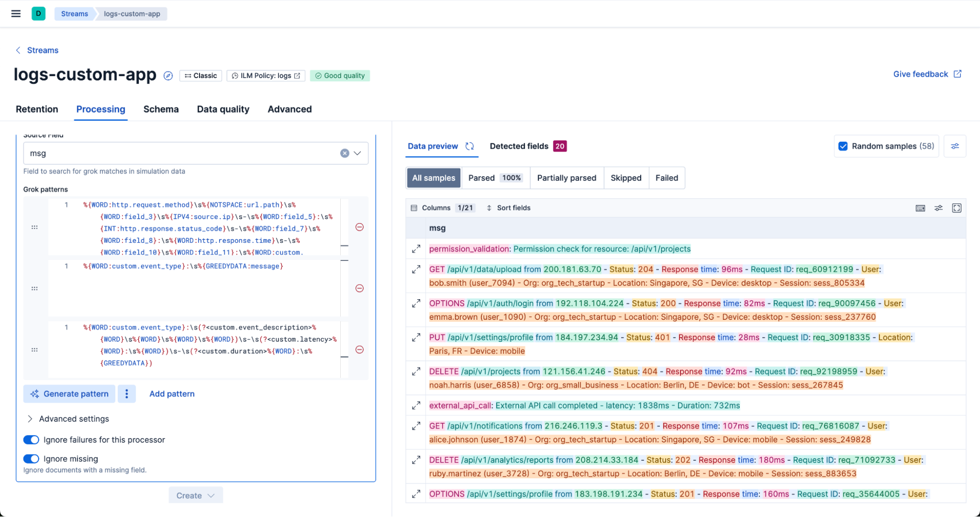Click the edit icon next to logs-custom-app title

168,76
